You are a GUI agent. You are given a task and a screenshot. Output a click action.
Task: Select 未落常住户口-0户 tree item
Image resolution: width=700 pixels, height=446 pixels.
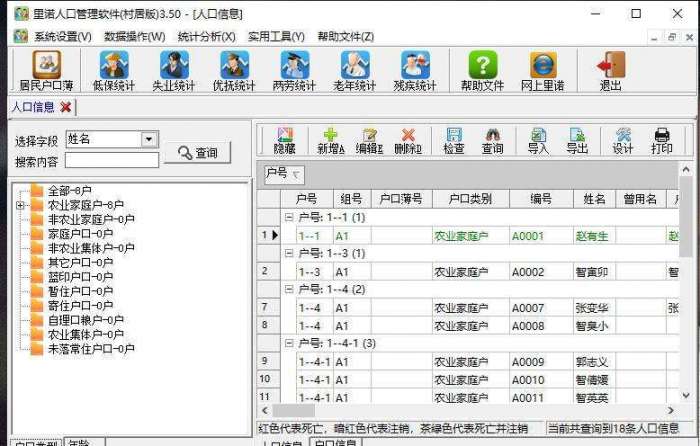coord(91,349)
